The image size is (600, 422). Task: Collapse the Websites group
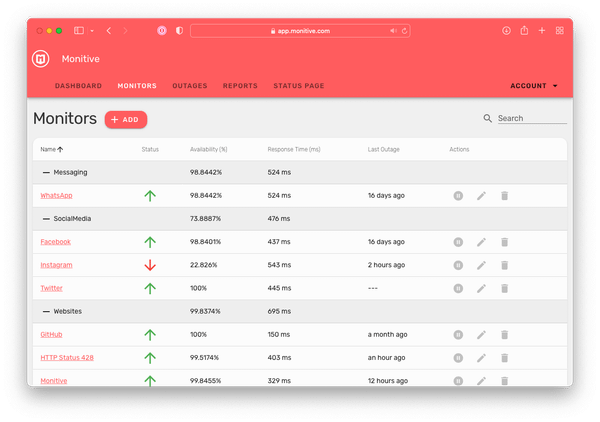46,311
